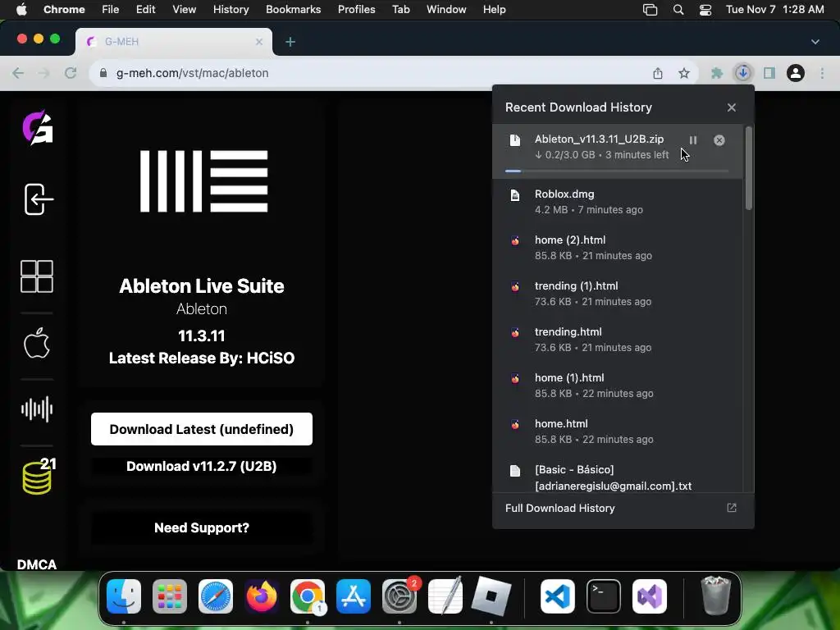
Task: Select the G-MEH browser tab
Action: (x=174, y=42)
